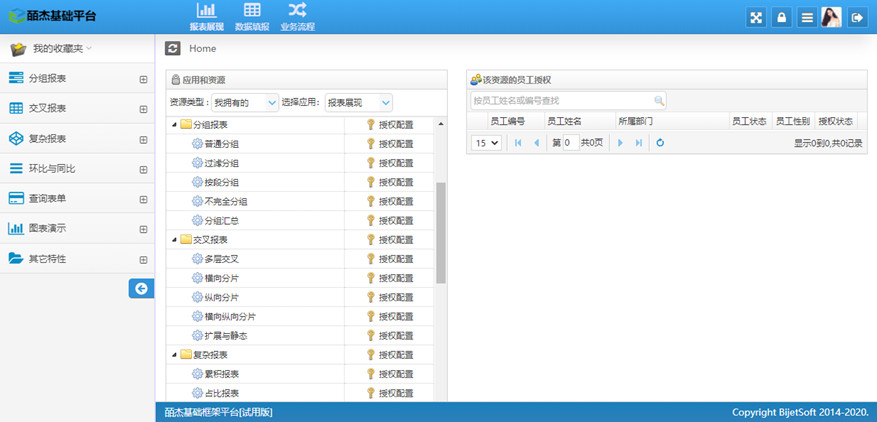Click the logout icon at top right
Viewport: 877px width, 422px height.
857,17
